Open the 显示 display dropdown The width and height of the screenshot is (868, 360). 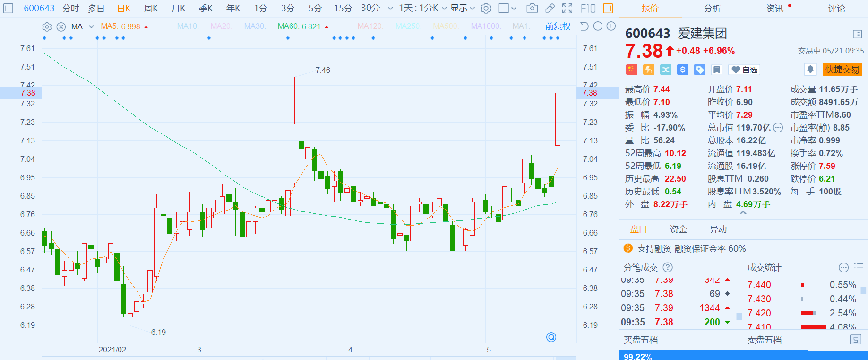(x=462, y=8)
